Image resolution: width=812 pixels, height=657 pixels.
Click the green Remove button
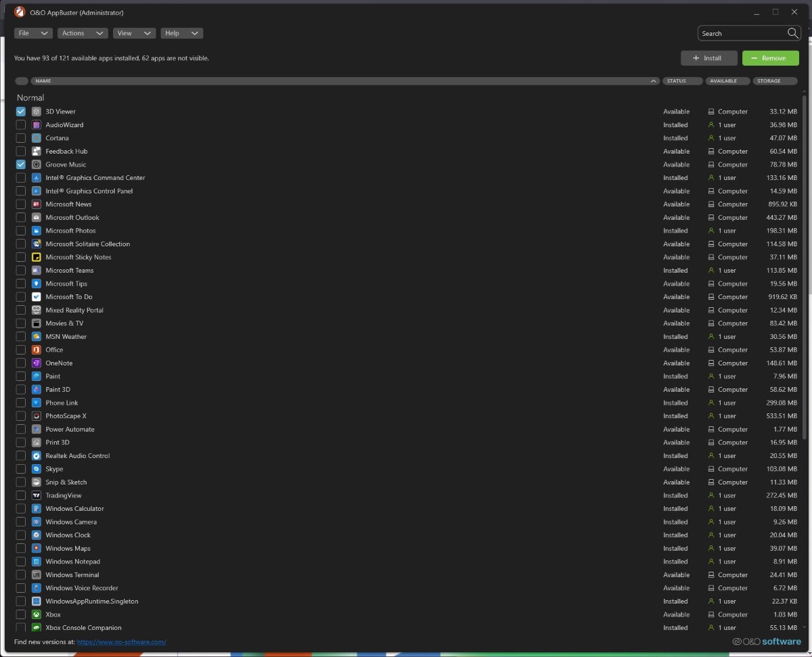(771, 58)
